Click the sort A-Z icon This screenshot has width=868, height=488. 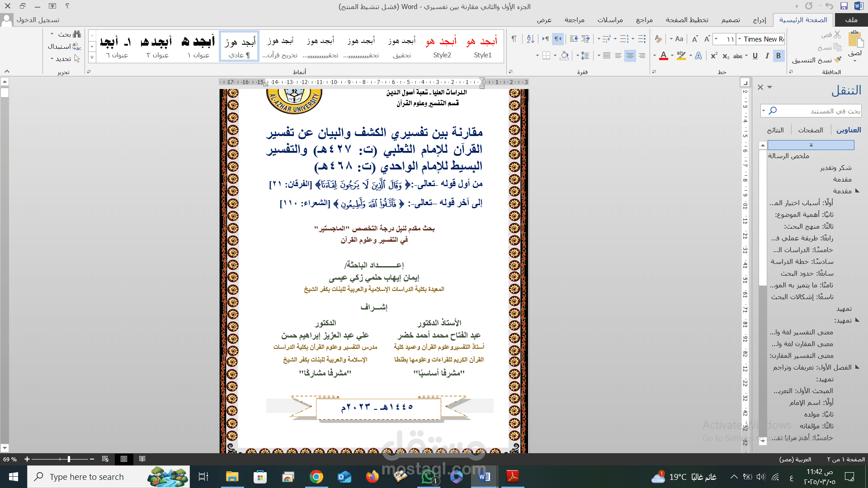tap(531, 39)
